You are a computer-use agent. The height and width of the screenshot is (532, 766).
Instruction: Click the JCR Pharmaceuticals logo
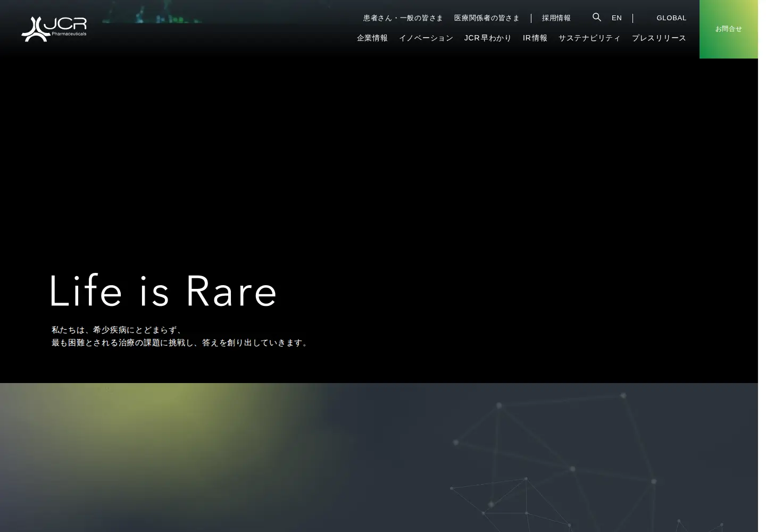click(54, 29)
